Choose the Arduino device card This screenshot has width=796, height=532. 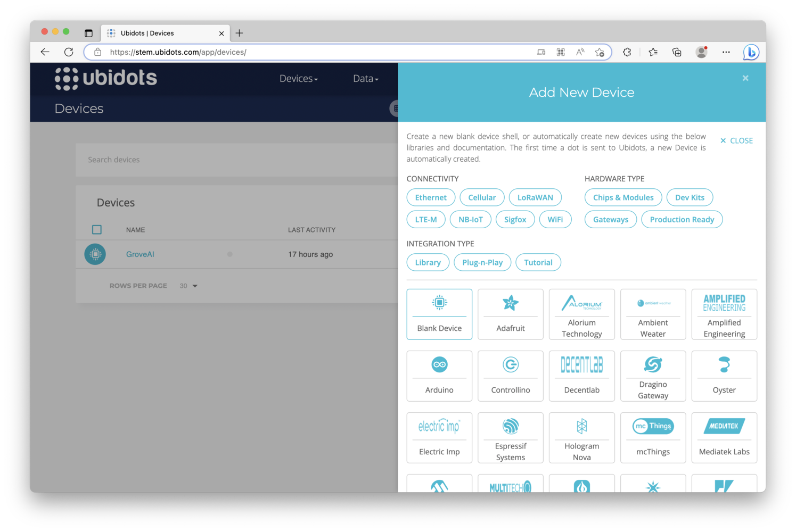439,376
